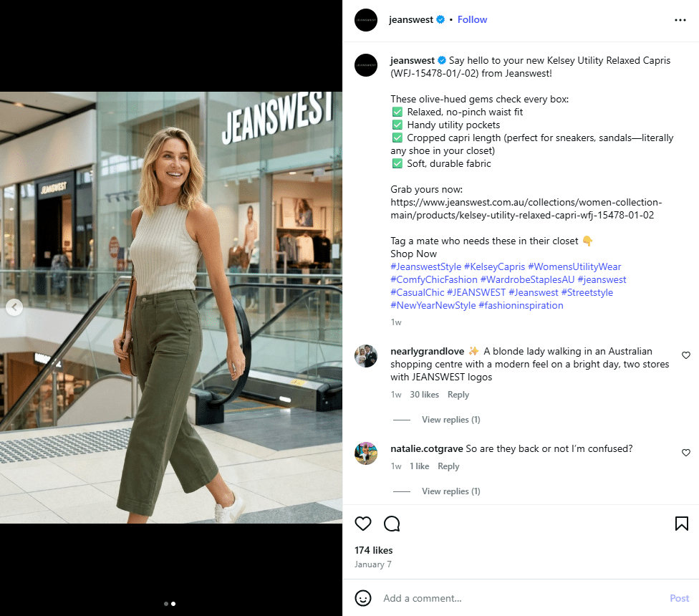This screenshot has height=616, width=699.
Task: Select the first carousel dot indicator
Action: pyautogui.click(x=166, y=604)
